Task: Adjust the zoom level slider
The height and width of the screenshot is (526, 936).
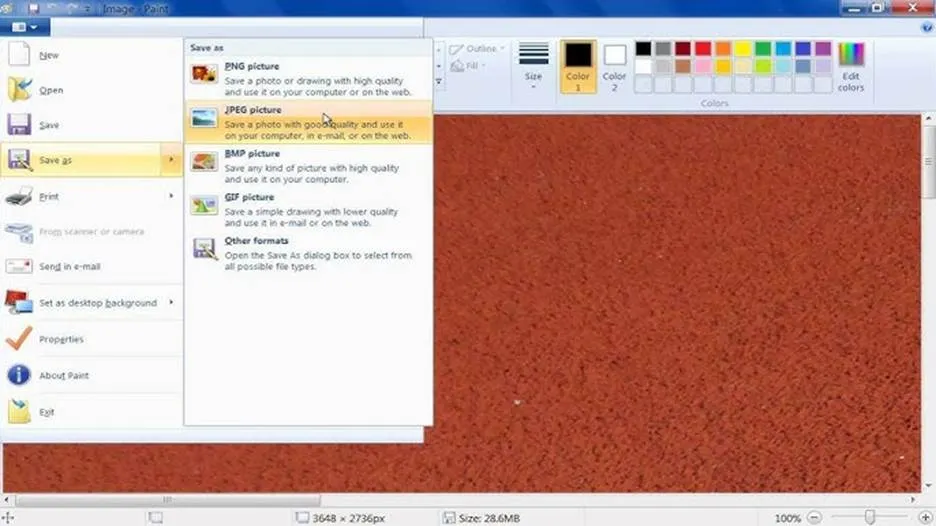Action: point(870,517)
